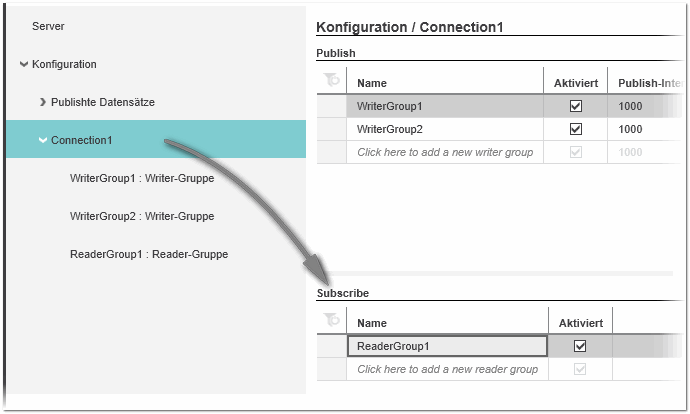Click the Publish-Intervall value for WriterGroup2

(x=631, y=129)
